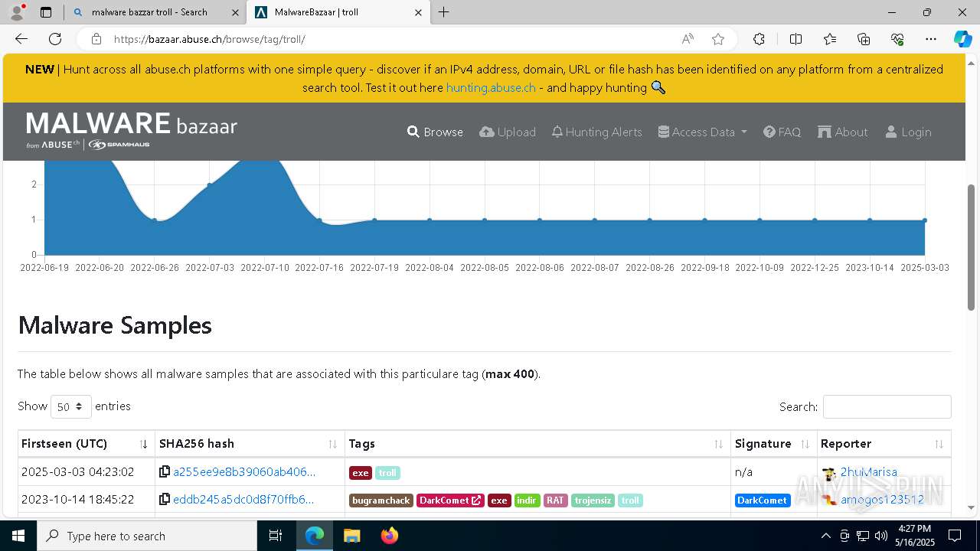The width and height of the screenshot is (980, 551).
Task: Open the Browse menu item
Action: coord(435,132)
